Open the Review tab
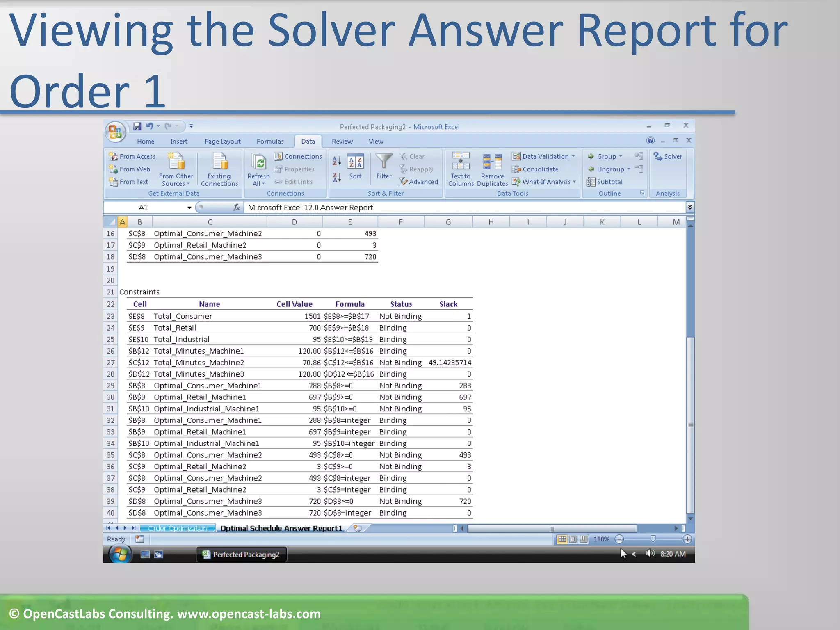 (x=342, y=142)
